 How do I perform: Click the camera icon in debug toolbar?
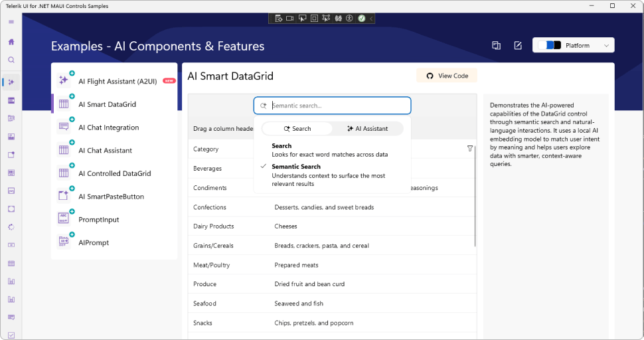290,19
